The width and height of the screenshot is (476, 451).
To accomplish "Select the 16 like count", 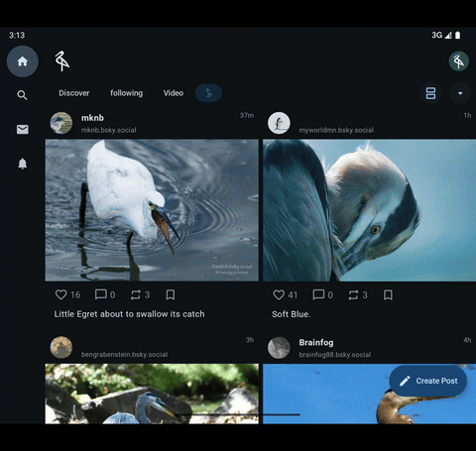I will 75,294.
